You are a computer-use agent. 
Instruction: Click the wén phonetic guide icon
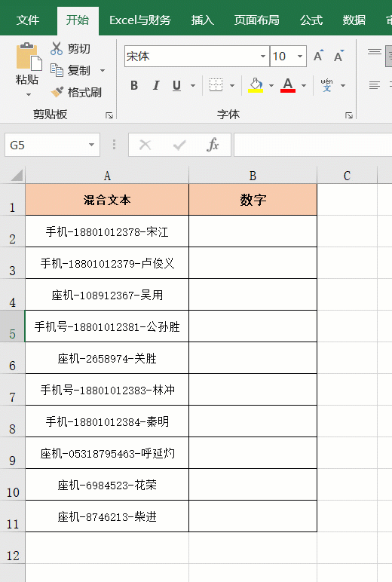[326, 85]
